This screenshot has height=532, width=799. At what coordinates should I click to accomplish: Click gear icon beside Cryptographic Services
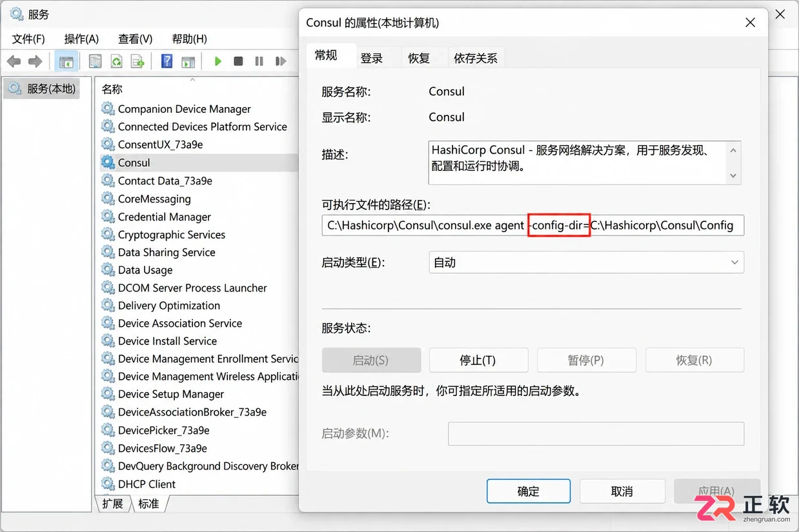point(108,234)
